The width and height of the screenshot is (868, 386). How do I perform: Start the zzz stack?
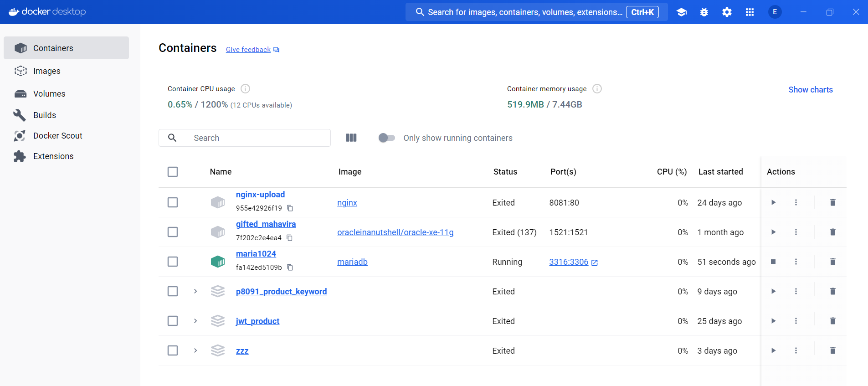(x=773, y=350)
